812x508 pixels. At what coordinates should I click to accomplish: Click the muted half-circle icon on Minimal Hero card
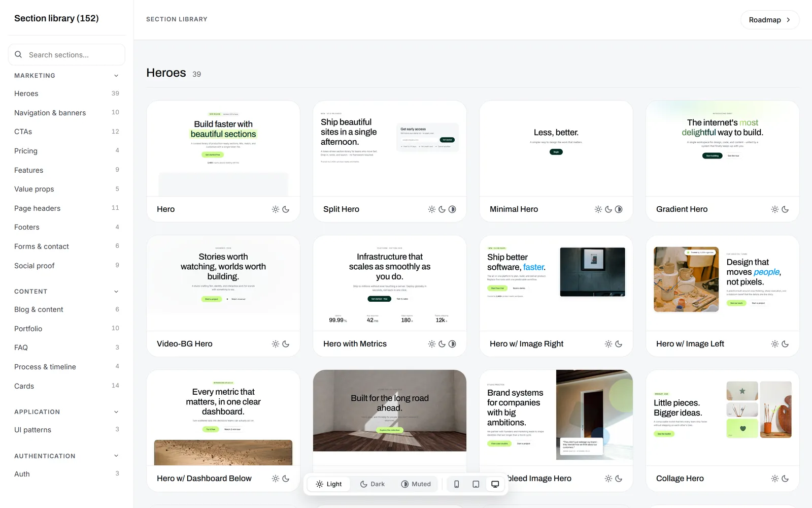pyautogui.click(x=619, y=209)
